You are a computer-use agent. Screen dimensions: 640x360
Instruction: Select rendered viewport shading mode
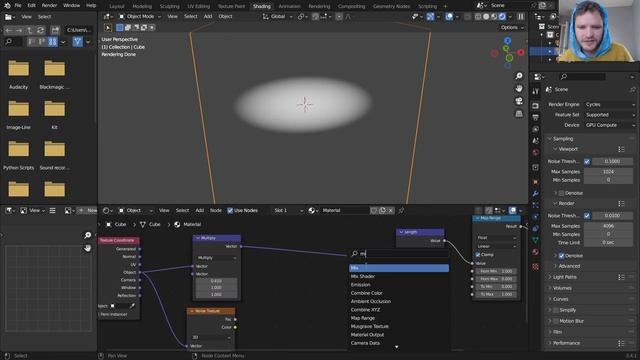point(502,17)
